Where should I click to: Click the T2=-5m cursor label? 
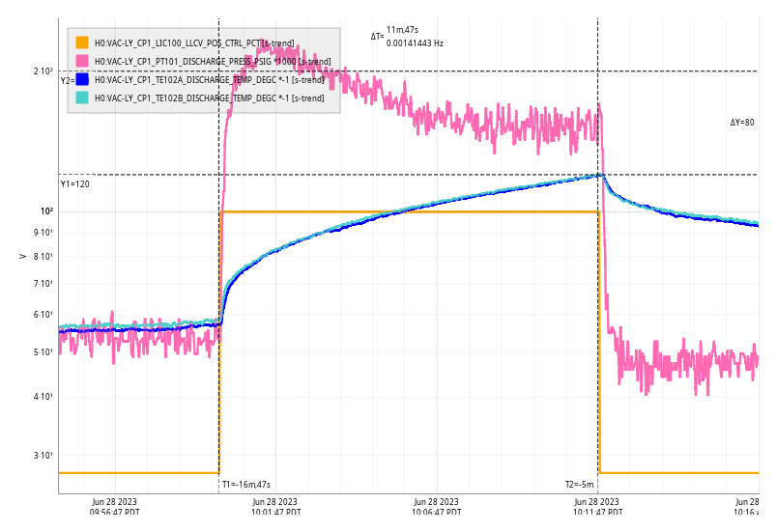(x=580, y=485)
